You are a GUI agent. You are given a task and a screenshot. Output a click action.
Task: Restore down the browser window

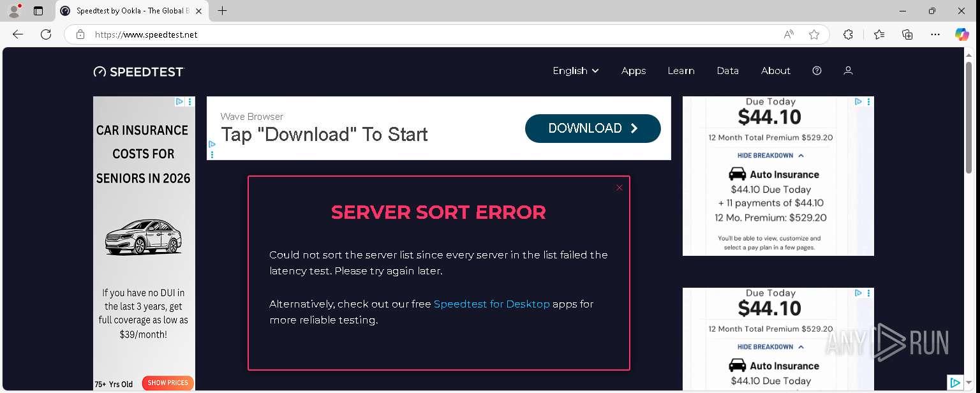point(932,11)
